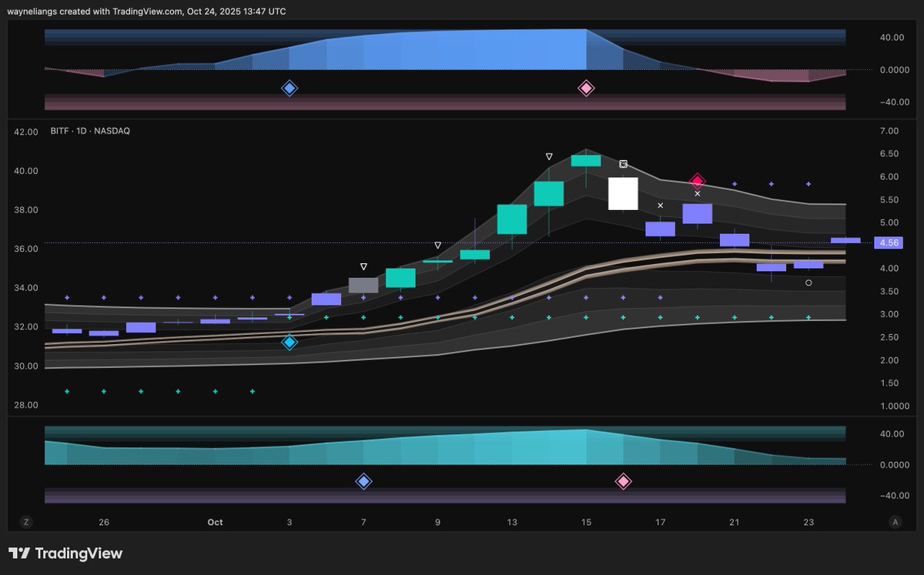The image size is (924, 575).
Task: Select the teal candle on Oct 15
Action: tap(586, 161)
